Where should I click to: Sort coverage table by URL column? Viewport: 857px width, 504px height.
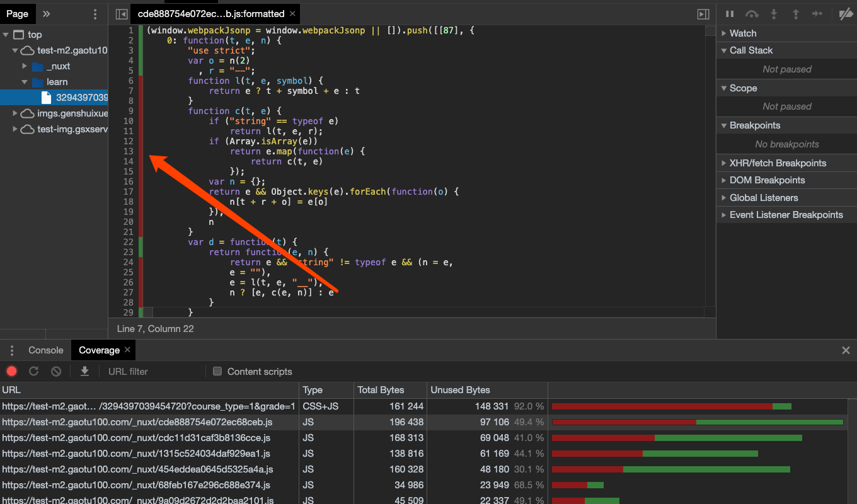(x=149, y=390)
